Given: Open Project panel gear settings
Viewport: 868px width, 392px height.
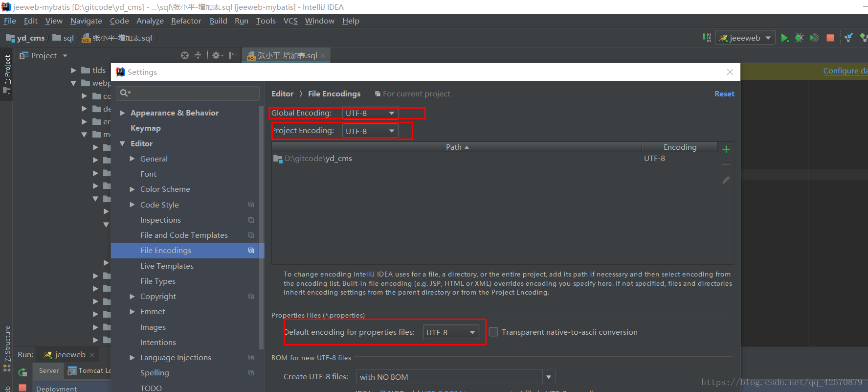Looking at the screenshot, I should pos(218,55).
